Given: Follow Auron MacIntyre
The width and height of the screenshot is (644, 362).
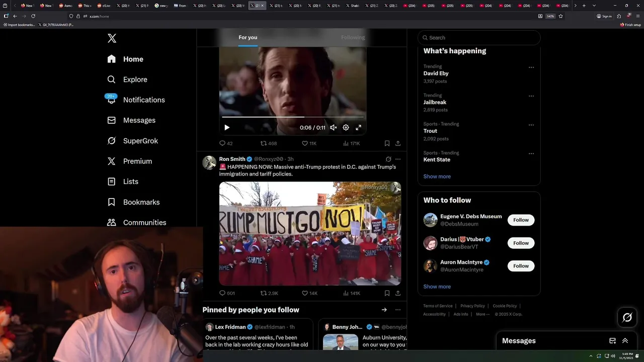Looking at the screenshot, I should coord(521,266).
